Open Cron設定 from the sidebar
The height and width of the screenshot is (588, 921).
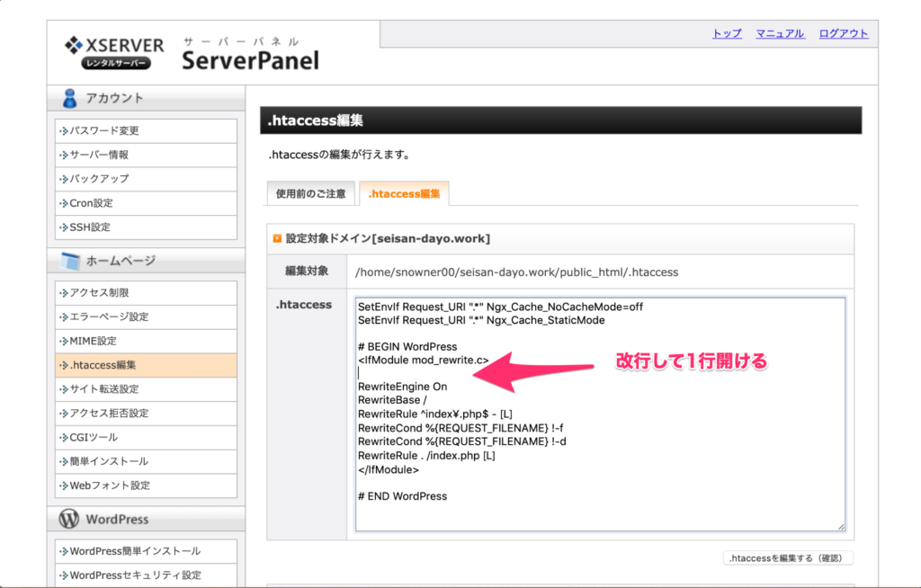(91, 203)
